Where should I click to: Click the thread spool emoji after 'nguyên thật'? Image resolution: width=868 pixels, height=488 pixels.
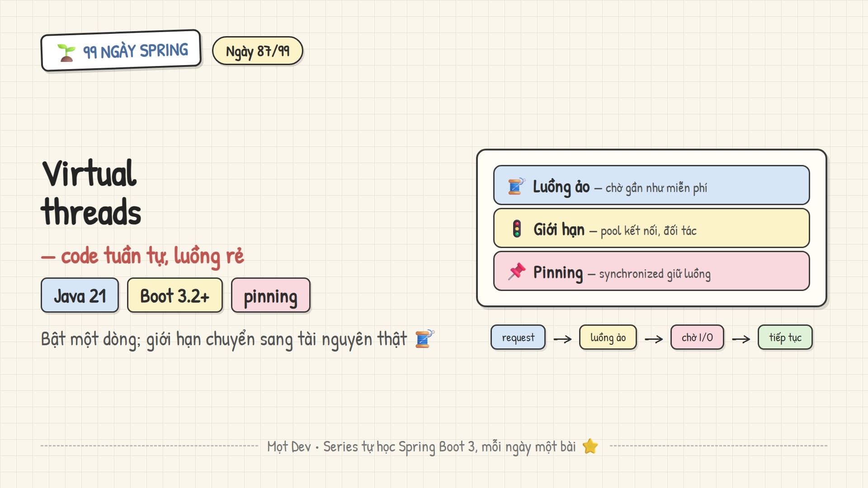click(x=425, y=339)
